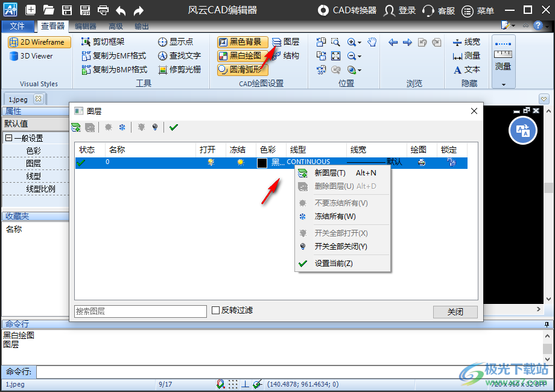The width and height of the screenshot is (555, 392).
Task: Open the 文件 tab
Action: click(17, 26)
